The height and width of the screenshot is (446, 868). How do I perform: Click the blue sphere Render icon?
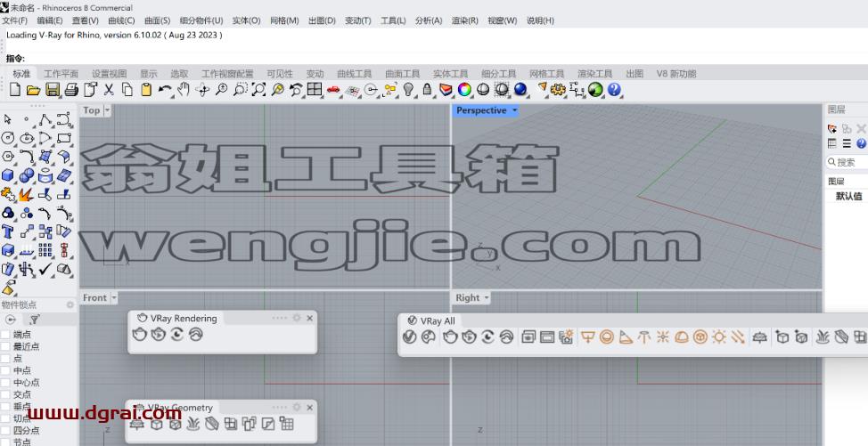520,90
